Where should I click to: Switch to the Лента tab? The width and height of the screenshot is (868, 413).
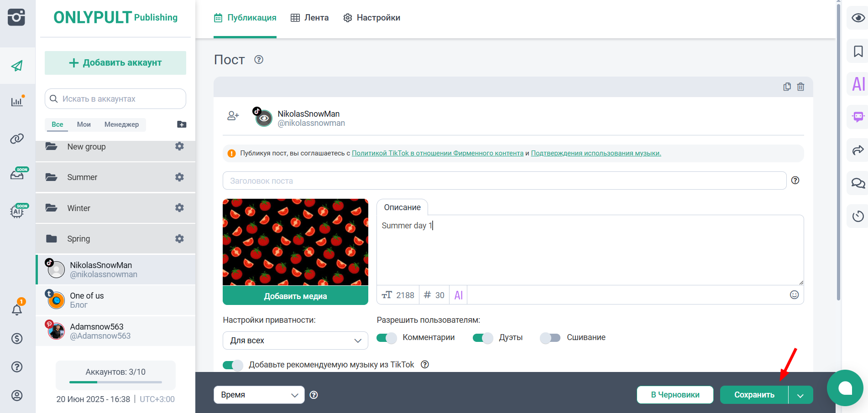(x=310, y=18)
